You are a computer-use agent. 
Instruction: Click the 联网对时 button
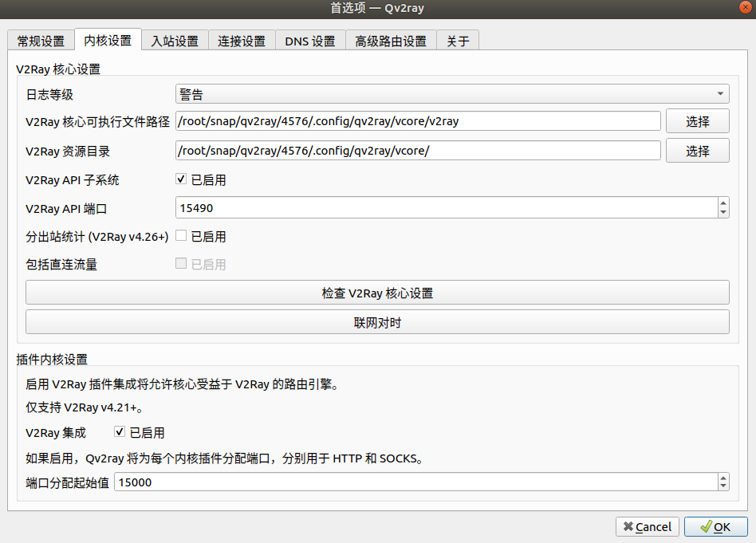coord(377,322)
